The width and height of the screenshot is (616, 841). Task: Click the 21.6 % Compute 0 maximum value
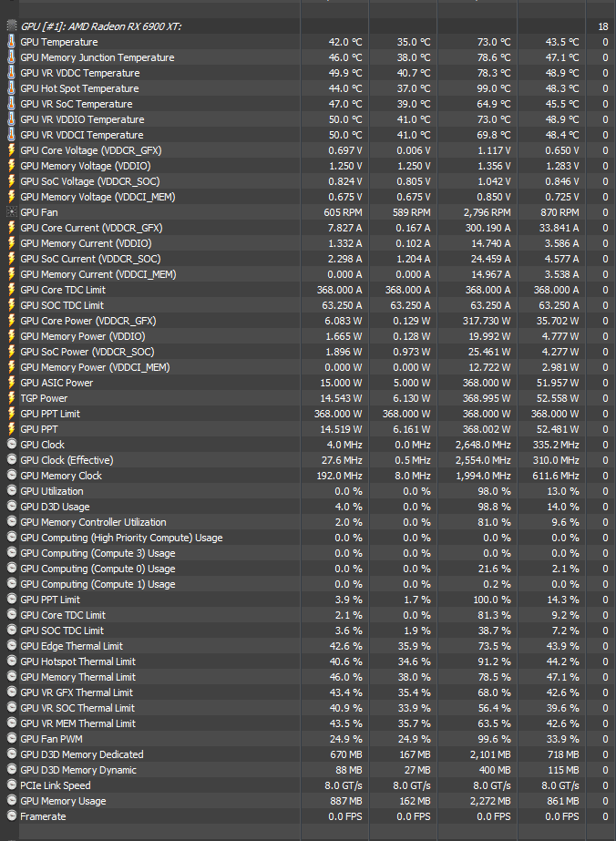coord(495,569)
